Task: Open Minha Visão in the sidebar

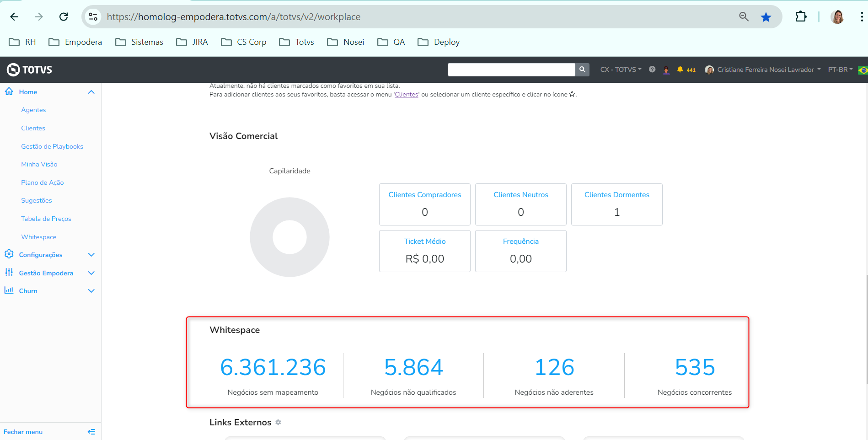Action: click(x=39, y=164)
